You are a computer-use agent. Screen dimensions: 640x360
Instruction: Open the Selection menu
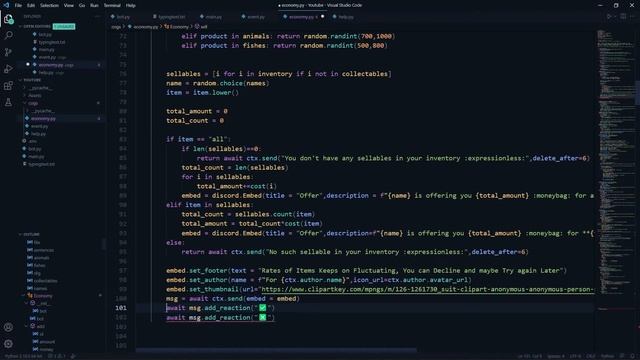[x=49, y=5]
